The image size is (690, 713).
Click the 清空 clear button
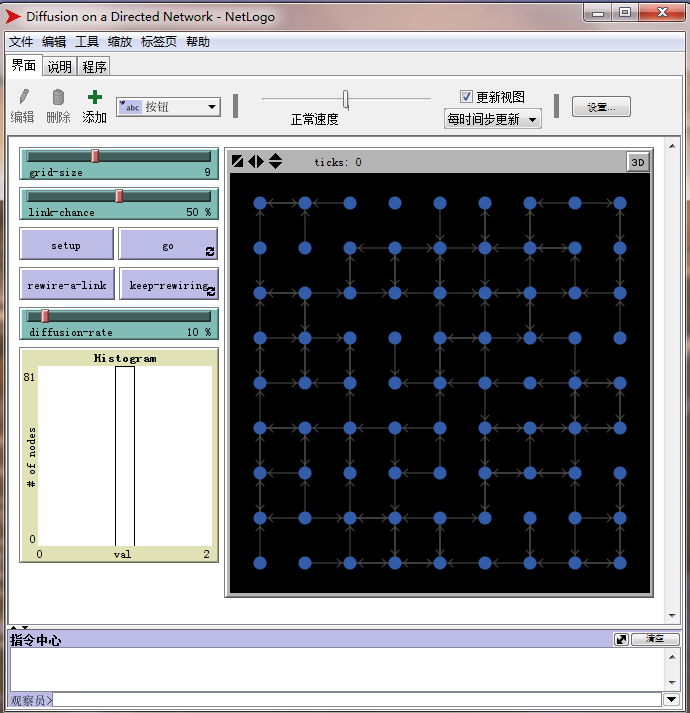click(655, 639)
